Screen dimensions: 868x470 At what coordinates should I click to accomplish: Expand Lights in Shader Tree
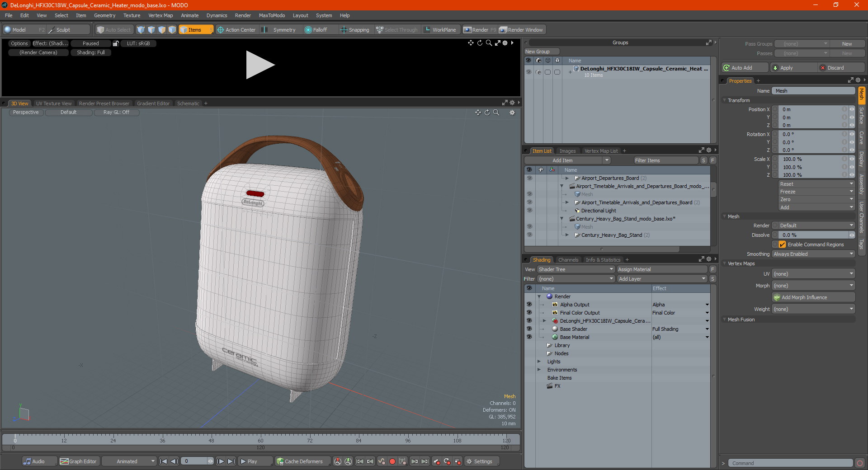tap(539, 362)
